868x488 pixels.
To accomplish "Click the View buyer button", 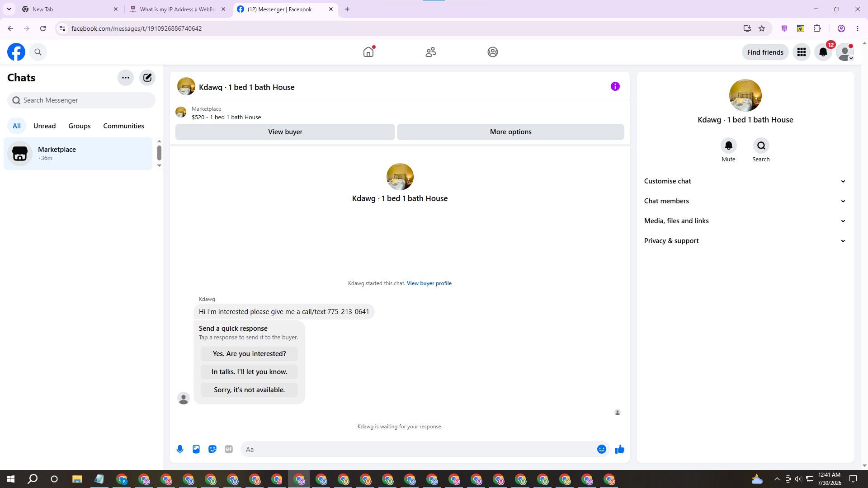I will click(285, 132).
